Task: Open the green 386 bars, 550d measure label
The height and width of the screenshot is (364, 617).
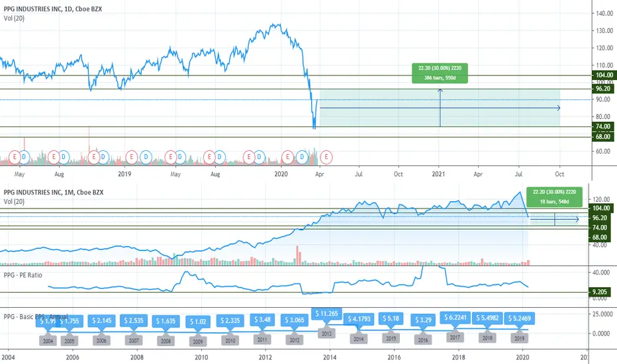Action: pos(440,73)
